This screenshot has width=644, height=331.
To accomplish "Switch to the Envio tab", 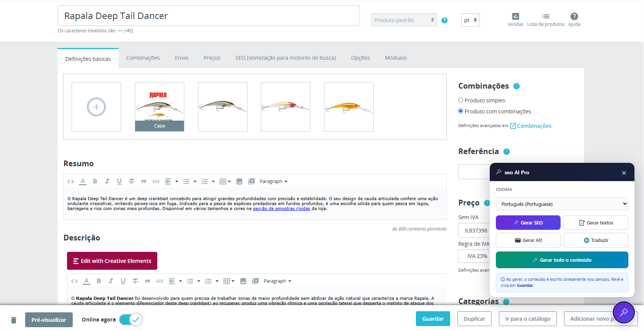I will click(182, 58).
